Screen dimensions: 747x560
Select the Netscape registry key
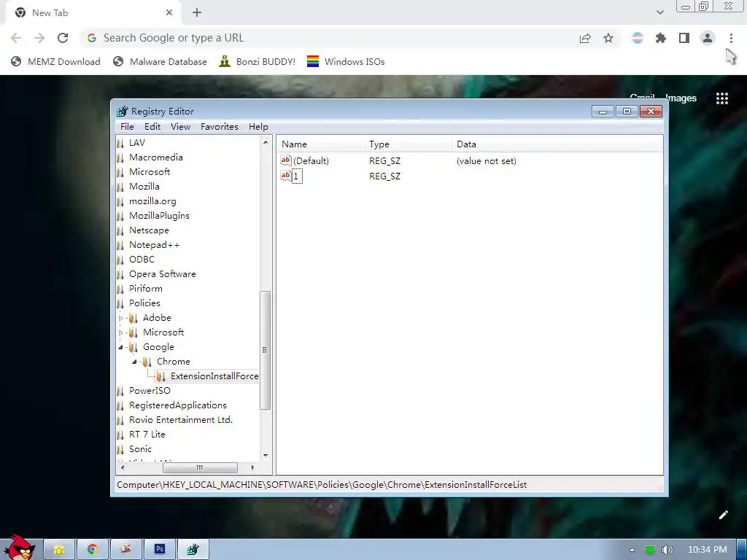[x=149, y=230]
